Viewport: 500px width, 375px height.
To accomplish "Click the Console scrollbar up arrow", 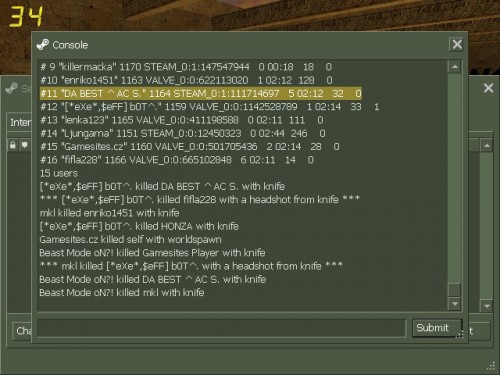I will [x=455, y=67].
